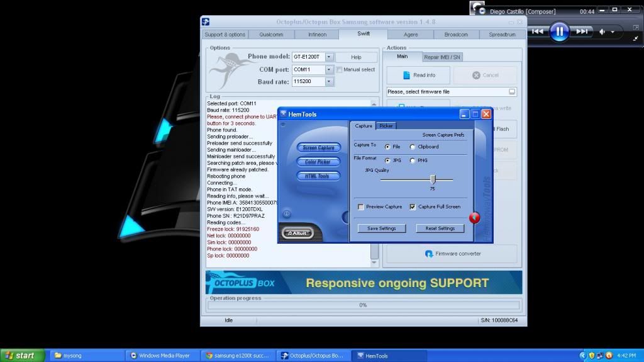The height and width of the screenshot is (362, 644).
Task: Open the Broadcom tab
Action: pos(456,35)
